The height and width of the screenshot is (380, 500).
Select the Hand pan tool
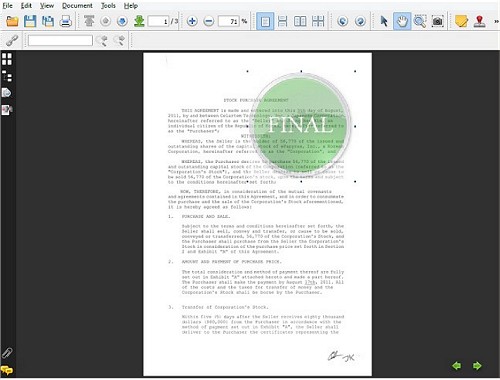(x=402, y=21)
